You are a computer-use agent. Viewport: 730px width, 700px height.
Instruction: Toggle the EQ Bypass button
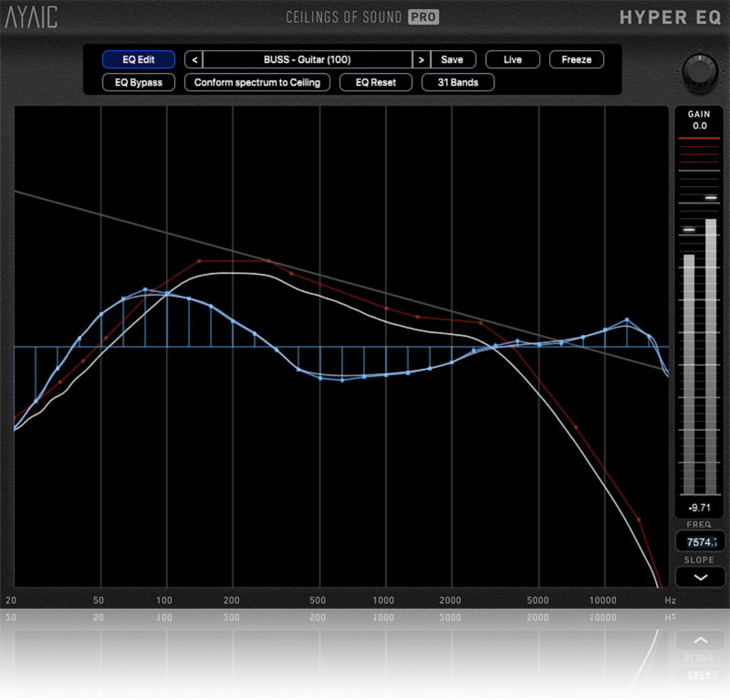(139, 82)
